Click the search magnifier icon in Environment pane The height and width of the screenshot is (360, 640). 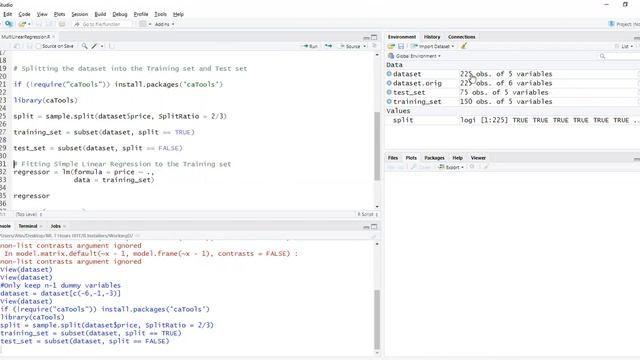coord(602,56)
